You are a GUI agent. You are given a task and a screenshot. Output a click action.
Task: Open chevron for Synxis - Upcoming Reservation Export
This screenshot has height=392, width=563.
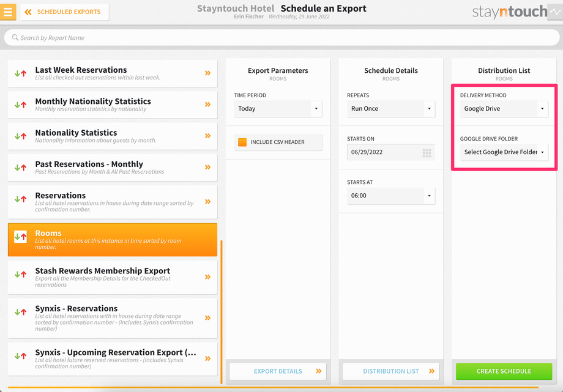pos(207,358)
